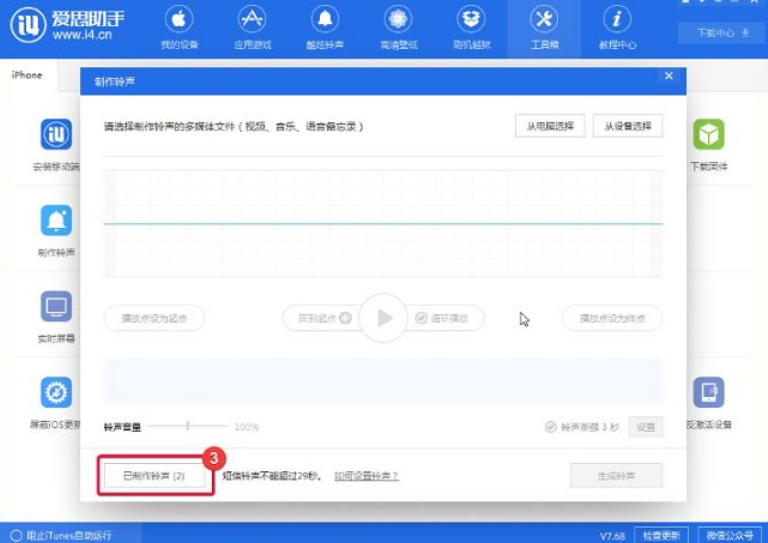This screenshot has width=768, height=543.
Task: Open 屏蔽iOS更新 tool in background window
Action: pos(56,403)
